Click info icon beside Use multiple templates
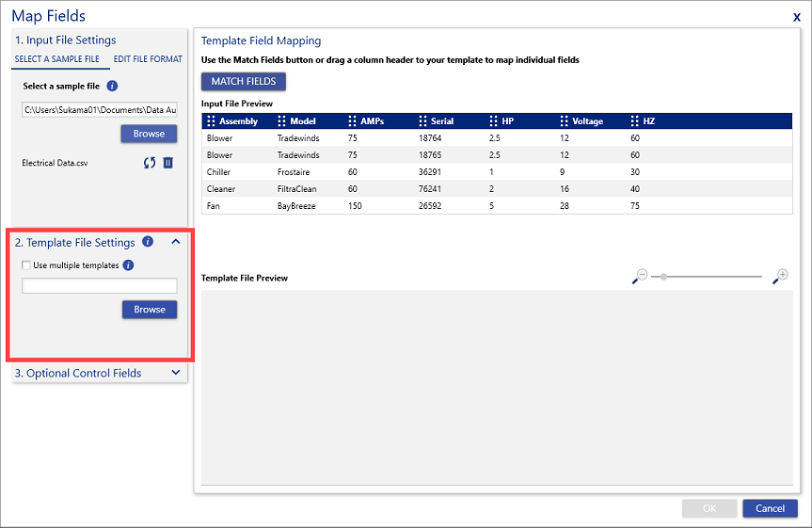This screenshot has width=812, height=528. click(129, 265)
